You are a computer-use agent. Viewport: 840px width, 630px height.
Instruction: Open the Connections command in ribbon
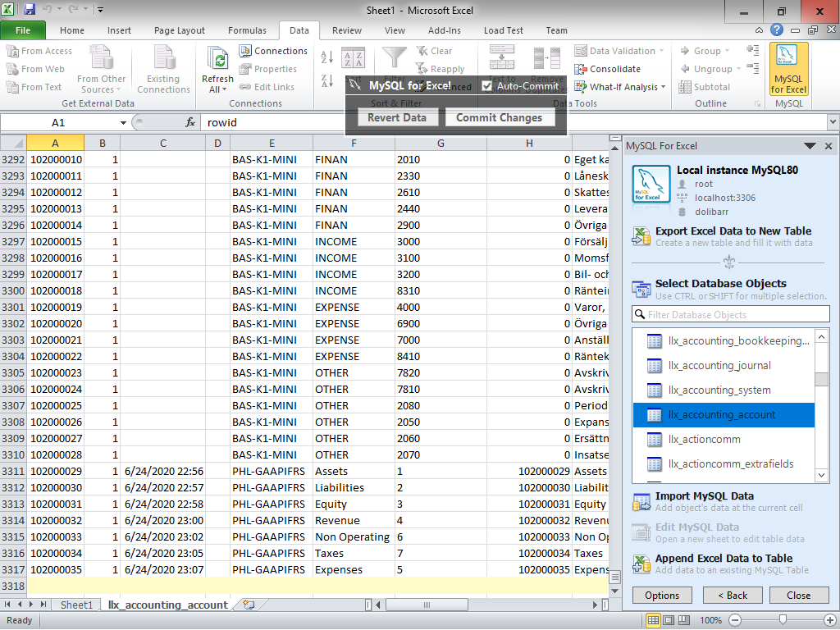coord(273,51)
